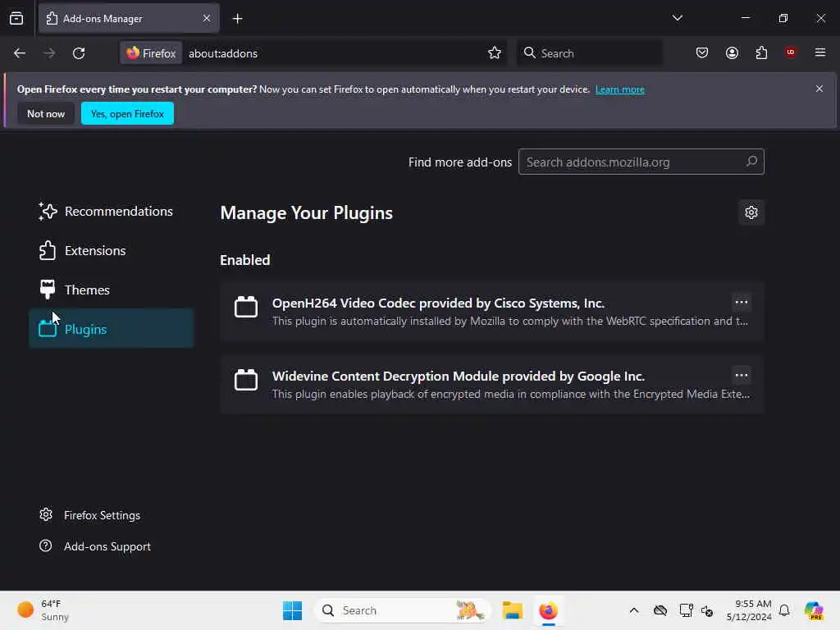This screenshot has width=840, height=630.
Task: Click the uBlock Origin toolbar icon
Action: click(790, 52)
